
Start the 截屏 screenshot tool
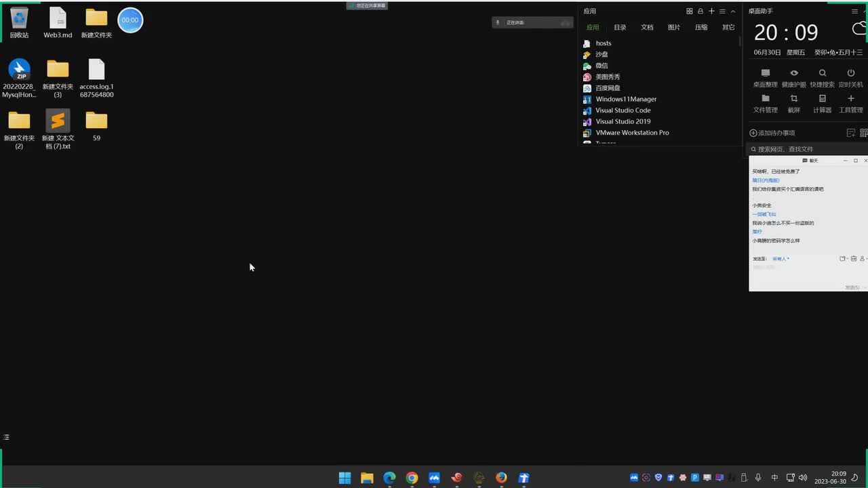[x=794, y=104]
